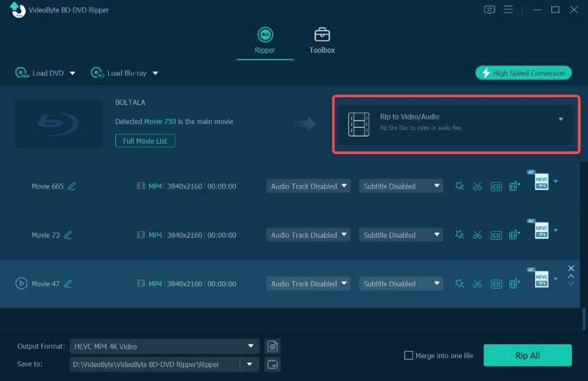
Task: Select the Movie 73 title text
Action: [46, 235]
